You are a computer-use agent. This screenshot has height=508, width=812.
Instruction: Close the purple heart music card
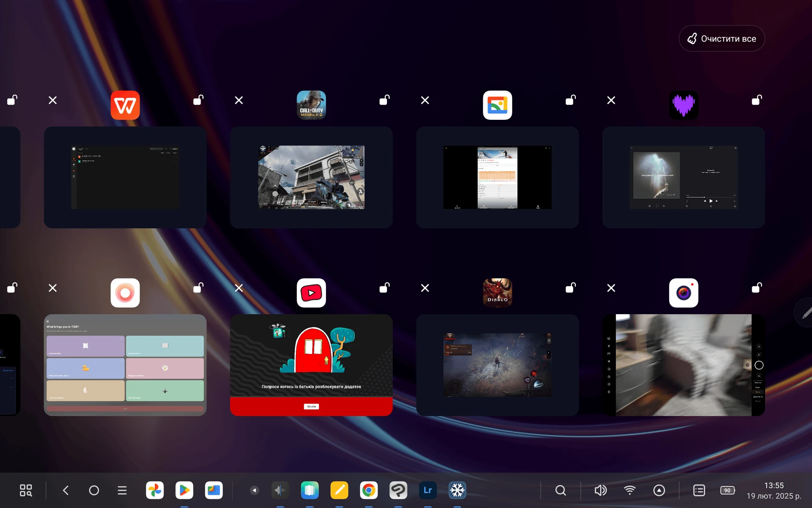tap(611, 100)
